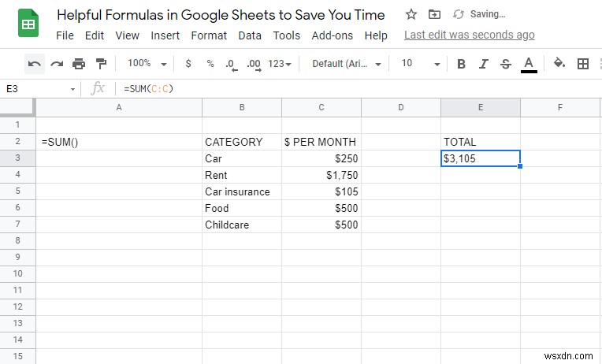This screenshot has width=602, height=364.
Task: Open the Default font family dropdown
Action: point(347,64)
